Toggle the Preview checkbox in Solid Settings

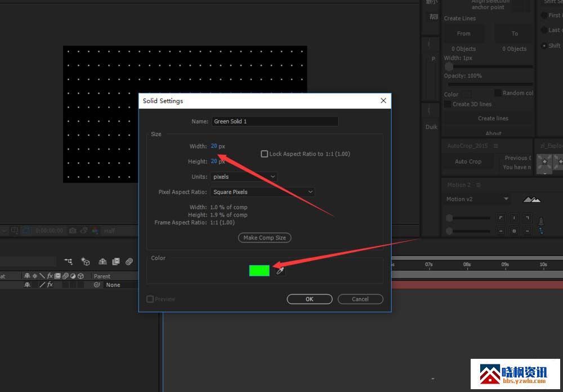pyautogui.click(x=150, y=299)
